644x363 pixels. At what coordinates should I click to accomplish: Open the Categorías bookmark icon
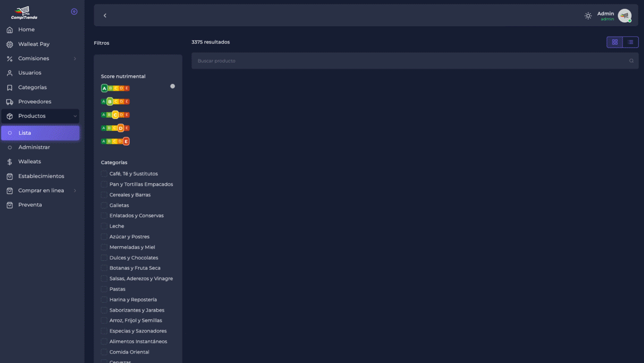point(8,87)
